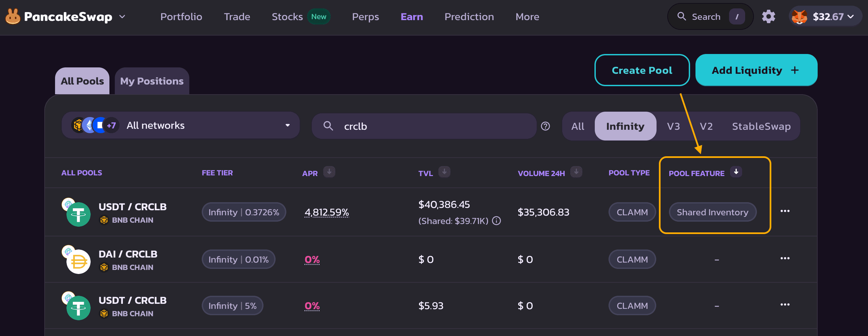Select the V2 pool filter
This screenshot has height=336, width=868.
pos(706,126)
